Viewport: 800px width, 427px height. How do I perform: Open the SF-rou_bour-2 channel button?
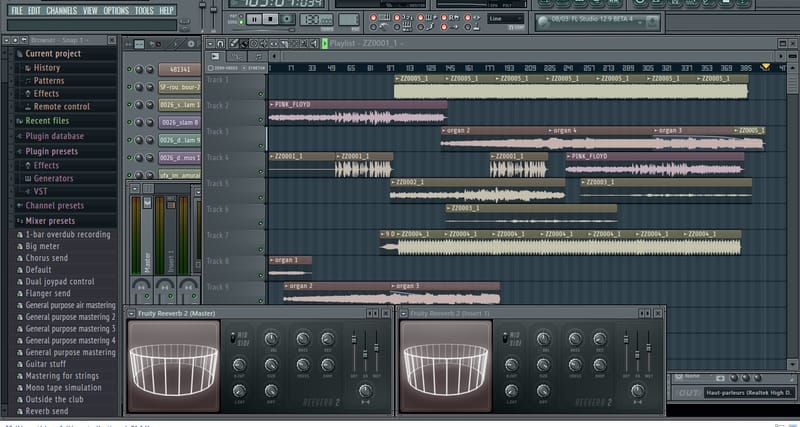tap(180, 87)
